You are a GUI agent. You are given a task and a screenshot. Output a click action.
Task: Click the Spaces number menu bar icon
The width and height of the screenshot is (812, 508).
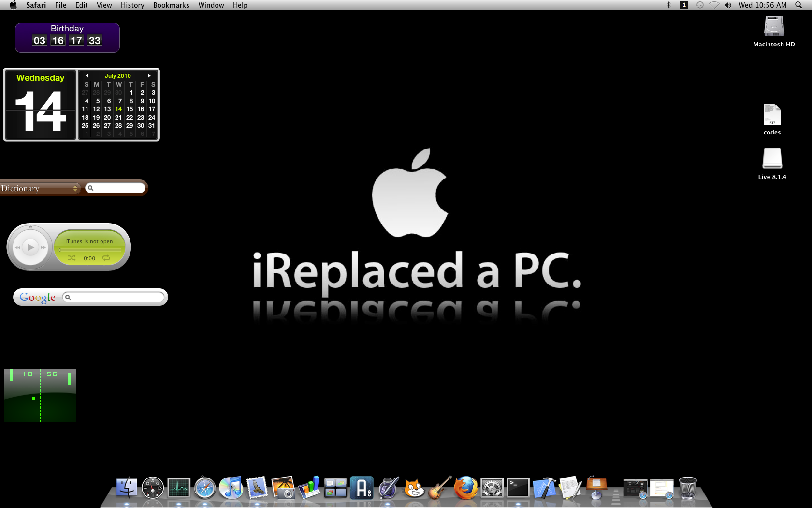(x=684, y=5)
